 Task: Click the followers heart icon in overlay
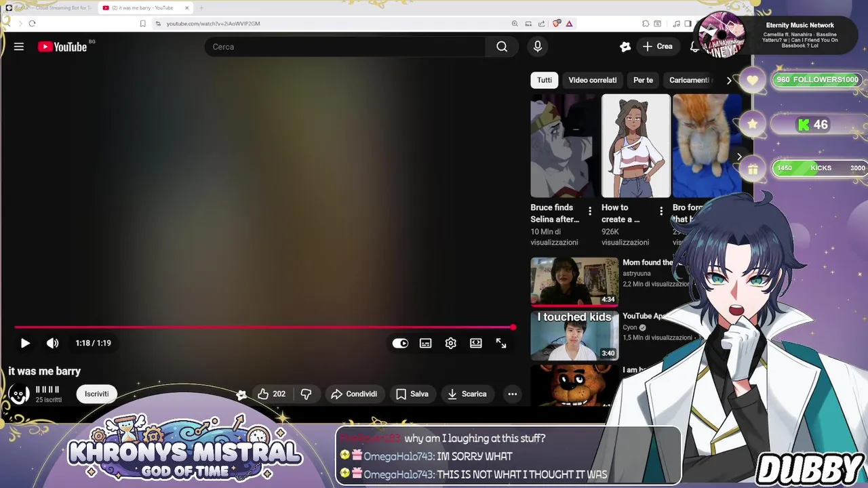(x=753, y=81)
